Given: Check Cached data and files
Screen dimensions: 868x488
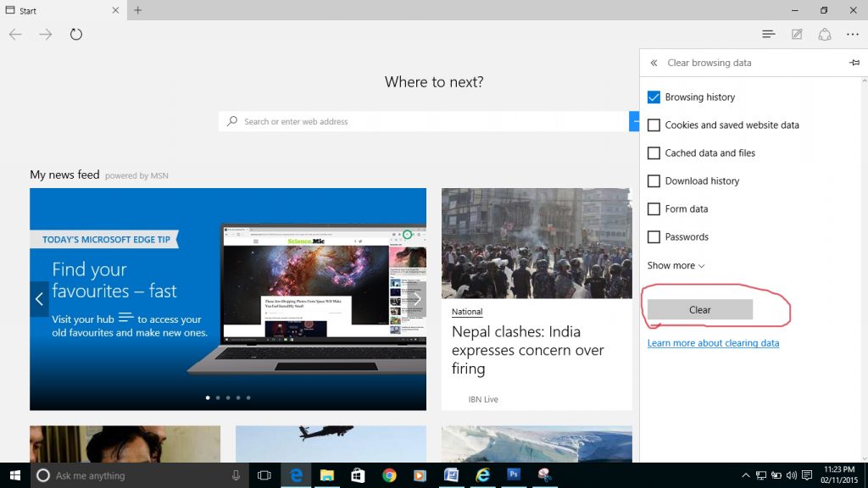Looking at the screenshot, I should coord(654,152).
